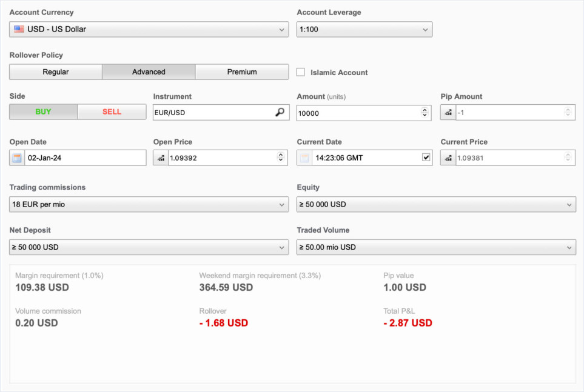Click the chart icon beside Current Price
Screen dimensions: 584x392
click(x=448, y=158)
